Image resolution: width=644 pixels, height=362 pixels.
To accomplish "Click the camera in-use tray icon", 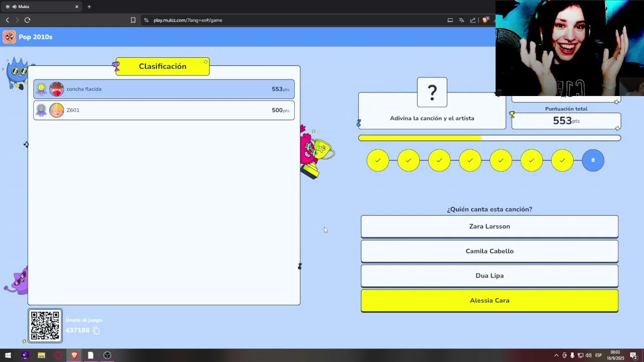I will pos(564,355).
